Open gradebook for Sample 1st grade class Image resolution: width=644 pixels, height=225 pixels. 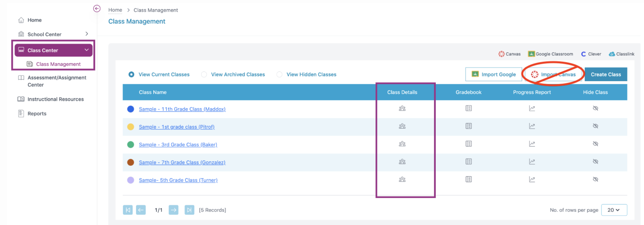pos(469,126)
